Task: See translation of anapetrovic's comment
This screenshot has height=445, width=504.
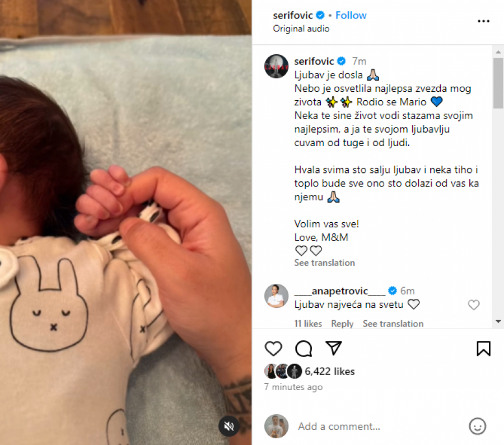Action: [393, 324]
